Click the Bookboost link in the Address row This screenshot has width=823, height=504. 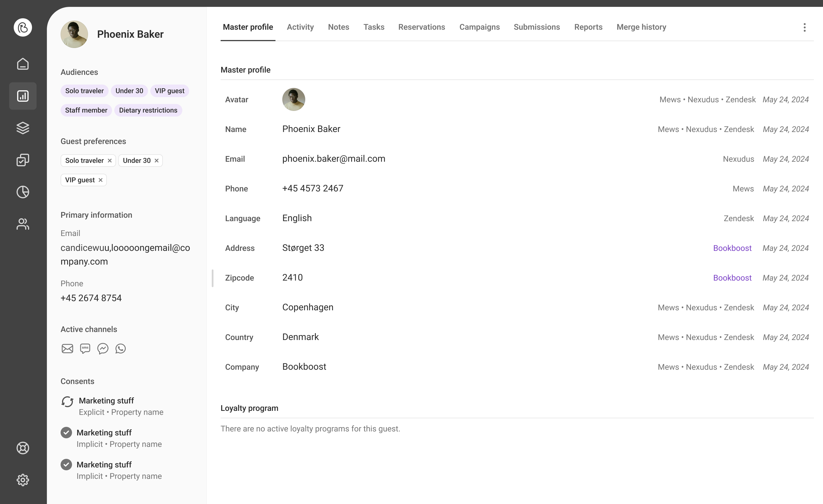click(732, 248)
